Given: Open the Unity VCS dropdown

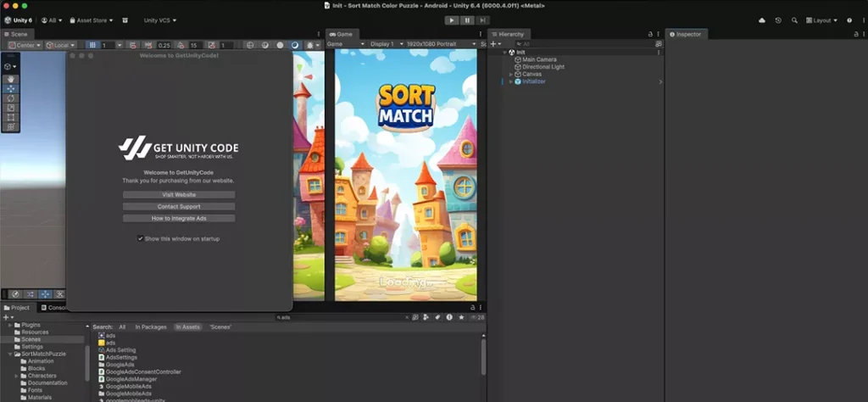Looking at the screenshot, I should point(160,20).
